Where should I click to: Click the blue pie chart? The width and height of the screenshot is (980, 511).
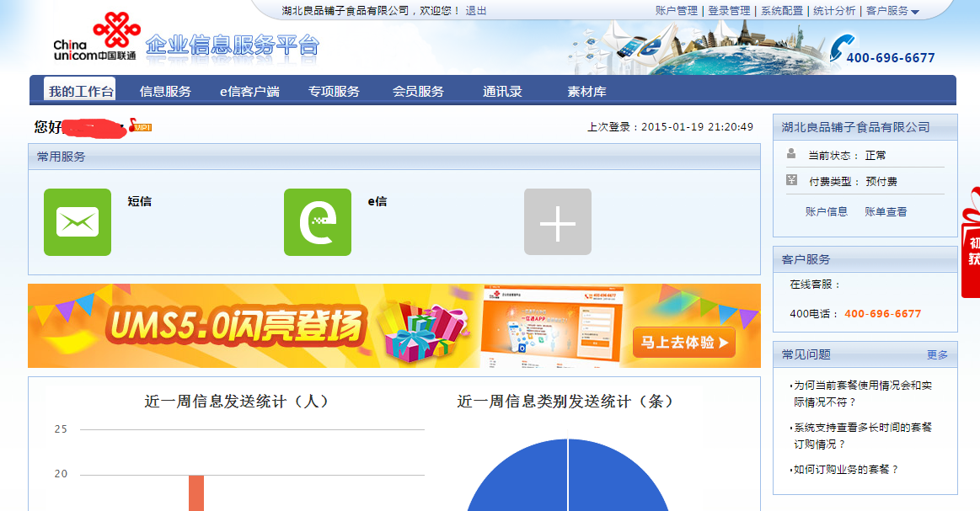[567, 475]
